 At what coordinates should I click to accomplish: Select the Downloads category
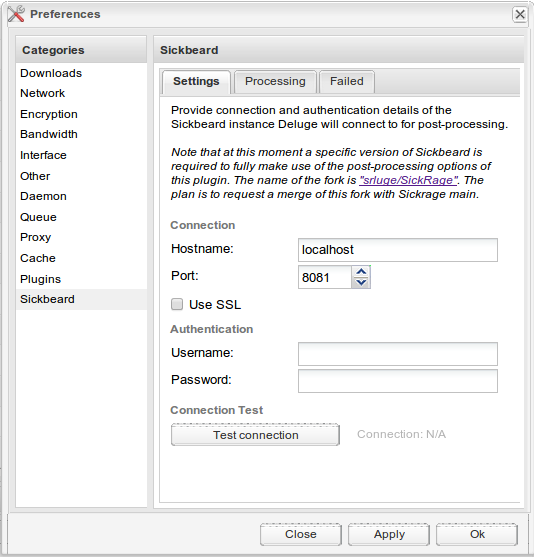click(x=81, y=73)
